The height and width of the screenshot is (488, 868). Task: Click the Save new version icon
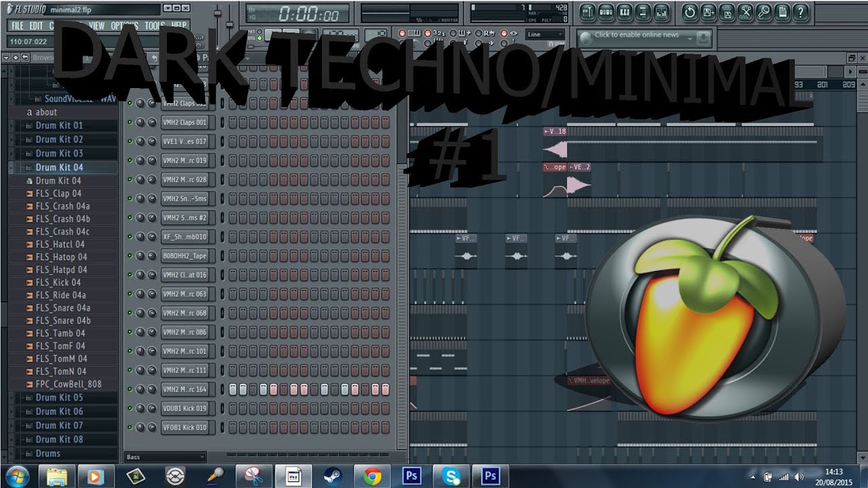click(x=709, y=12)
